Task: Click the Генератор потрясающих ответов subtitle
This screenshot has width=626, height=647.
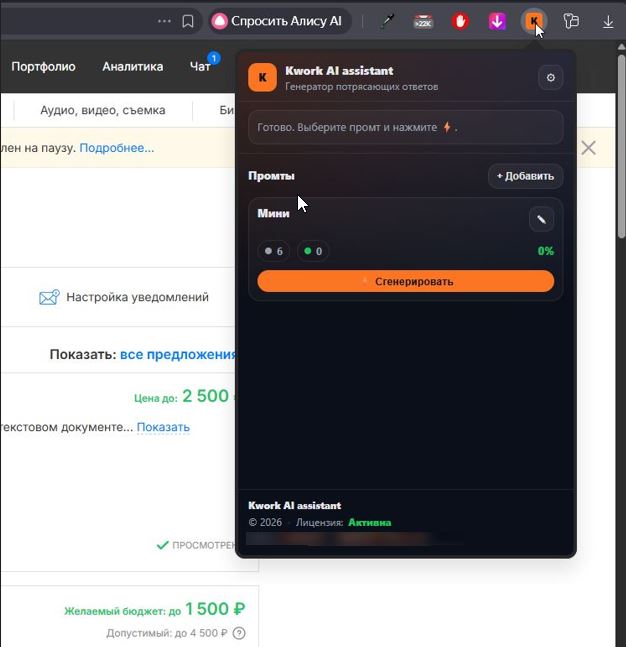Action: tap(361, 87)
